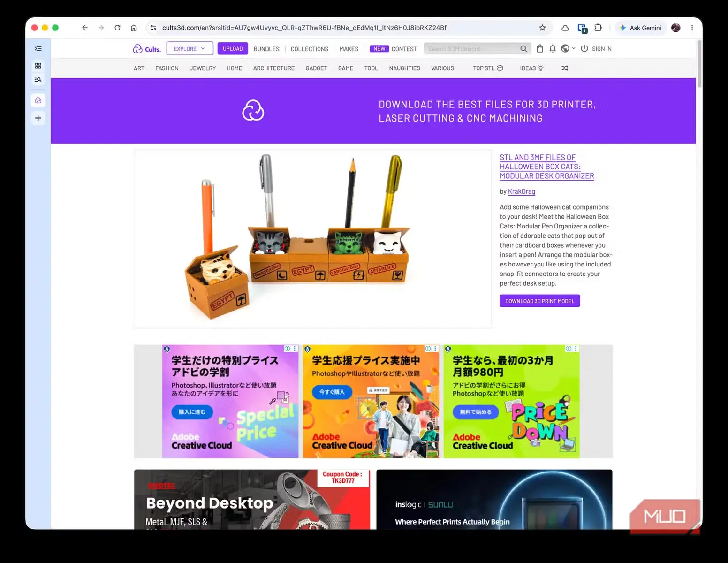The image size is (728, 563).
Task: Browse the Game category
Action: click(346, 68)
